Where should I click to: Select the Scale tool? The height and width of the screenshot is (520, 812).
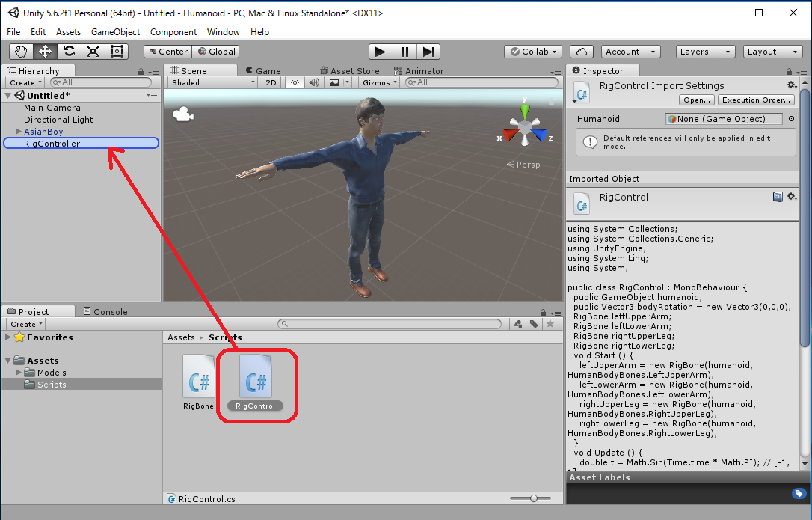[x=93, y=52]
